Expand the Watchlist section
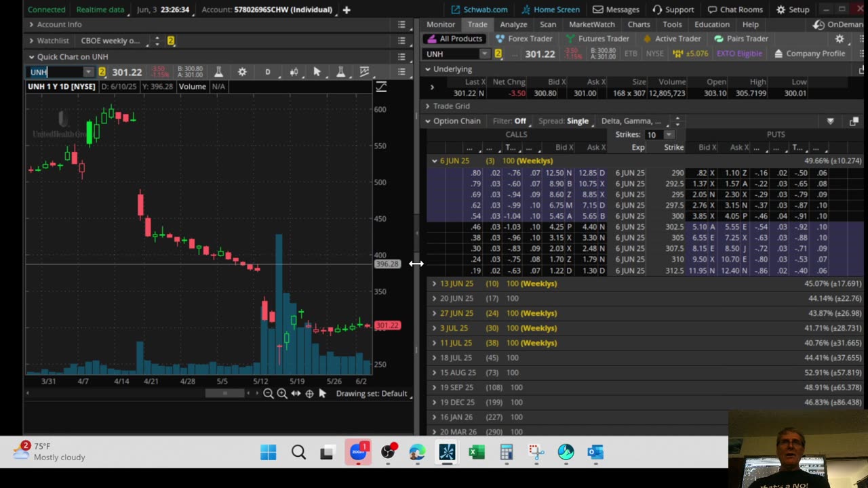868x488 pixels. (x=31, y=41)
